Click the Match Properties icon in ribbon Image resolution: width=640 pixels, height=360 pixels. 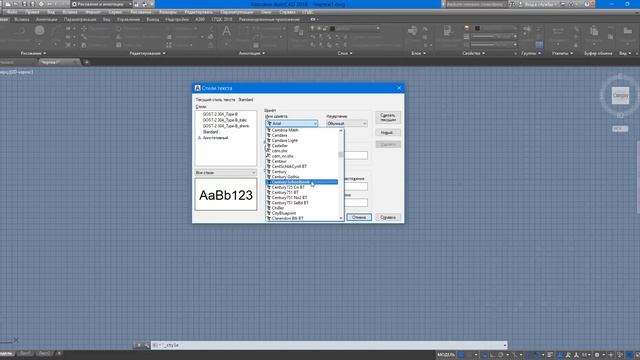click(x=448, y=31)
